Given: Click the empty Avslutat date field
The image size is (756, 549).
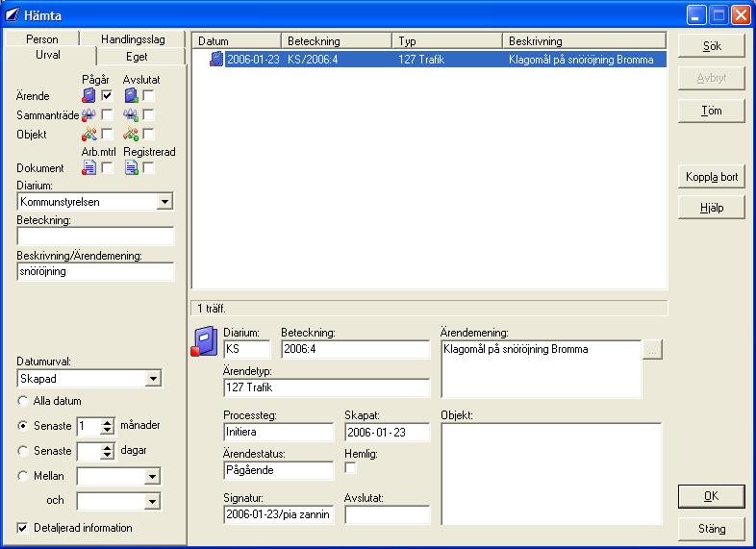Looking at the screenshot, I should 388,514.
